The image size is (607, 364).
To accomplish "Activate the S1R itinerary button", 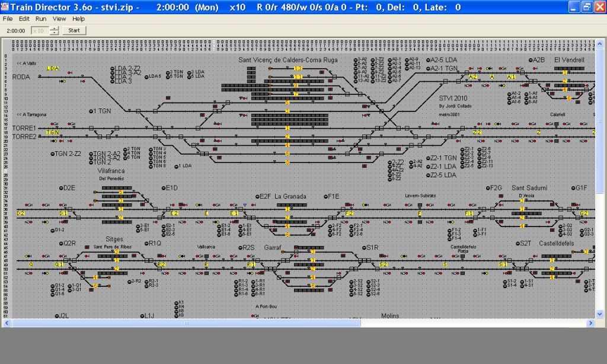I will [x=363, y=248].
